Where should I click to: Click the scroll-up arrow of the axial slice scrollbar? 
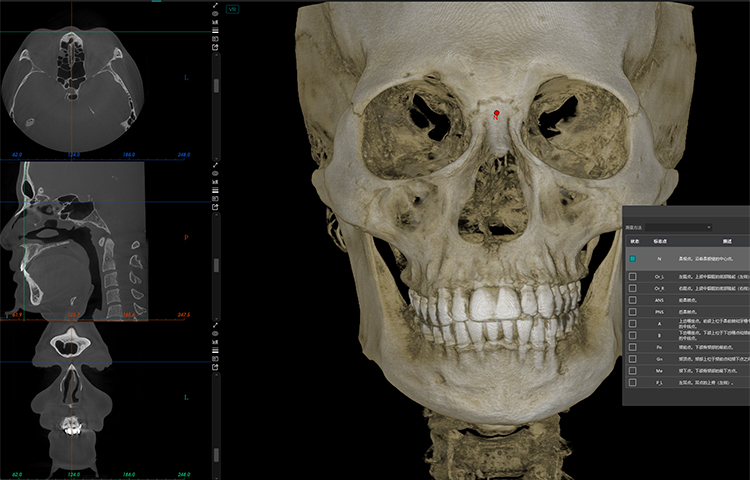pos(217,58)
